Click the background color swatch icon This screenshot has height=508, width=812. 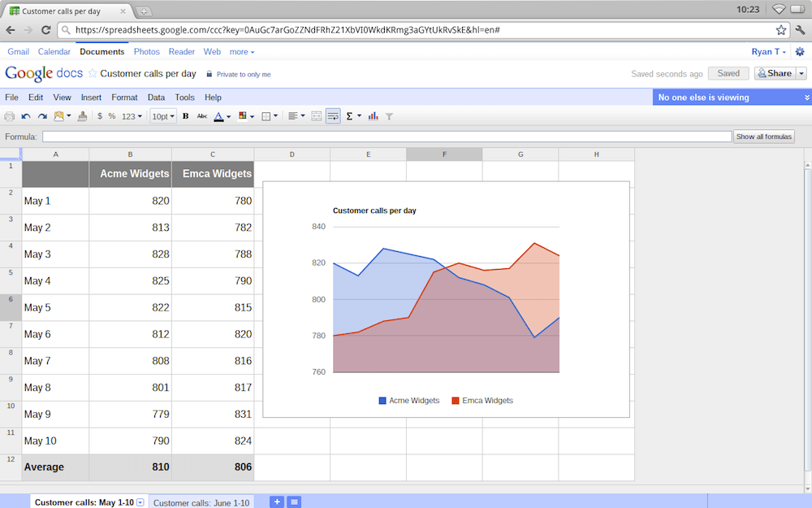click(242, 116)
